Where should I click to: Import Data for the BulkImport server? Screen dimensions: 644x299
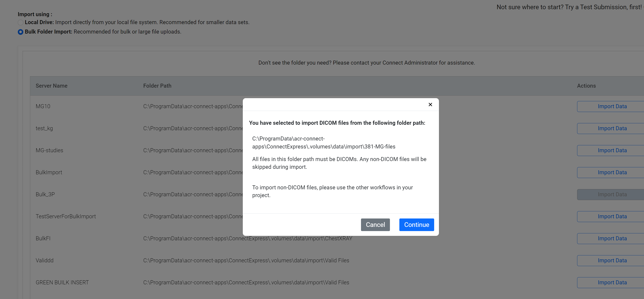coord(612,172)
